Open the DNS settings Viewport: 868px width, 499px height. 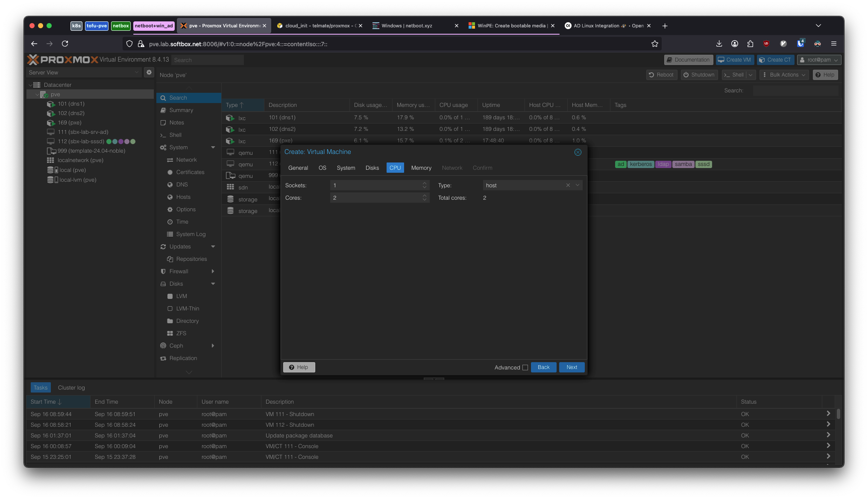182,184
